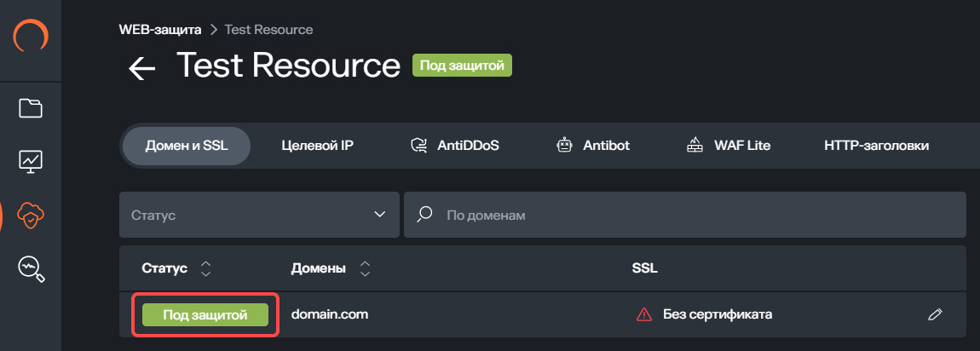Open the monitoring chart sidebar icon
Viewport: 980px width, 351px height.
pyautogui.click(x=31, y=161)
